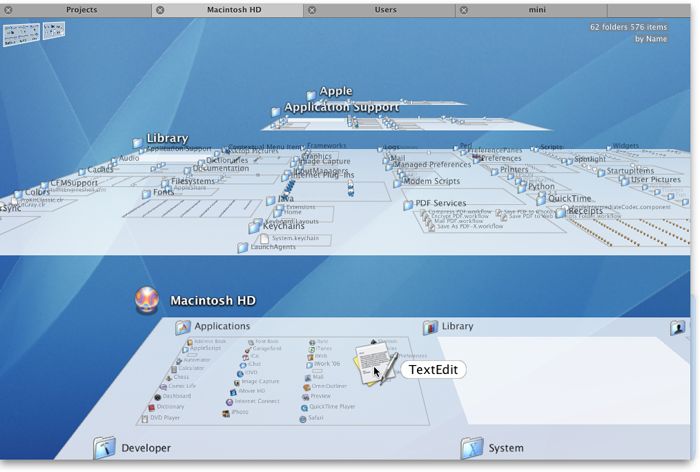This screenshot has width=700, height=472.
Task: Select the mini tab
Action: [x=537, y=9]
